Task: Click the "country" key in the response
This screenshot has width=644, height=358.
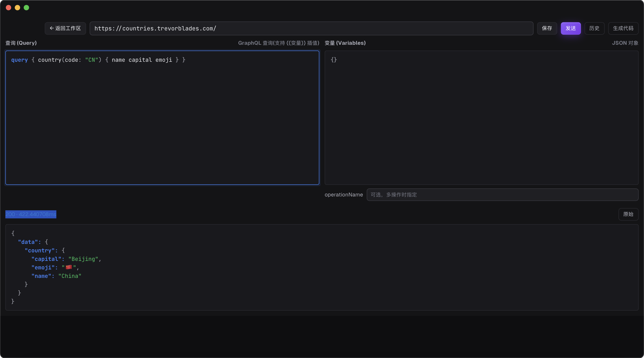Action: pyautogui.click(x=40, y=250)
